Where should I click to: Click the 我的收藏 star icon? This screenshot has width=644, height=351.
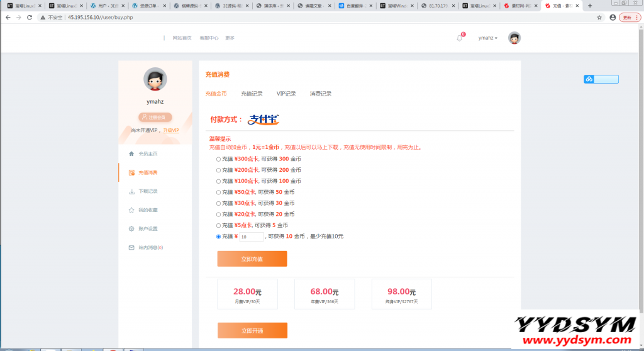coord(131,210)
